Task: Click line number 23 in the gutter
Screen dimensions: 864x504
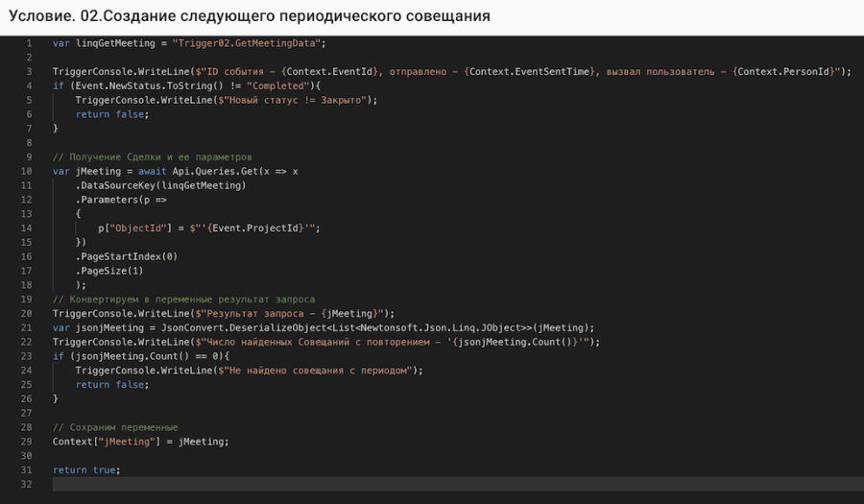Action: point(27,356)
